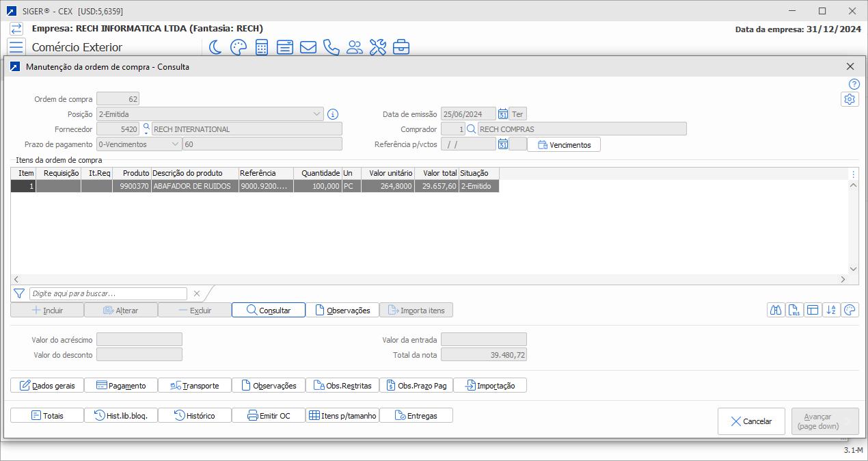Open the briefcase icon in the toolbar
868x461 pixels.
401,47
